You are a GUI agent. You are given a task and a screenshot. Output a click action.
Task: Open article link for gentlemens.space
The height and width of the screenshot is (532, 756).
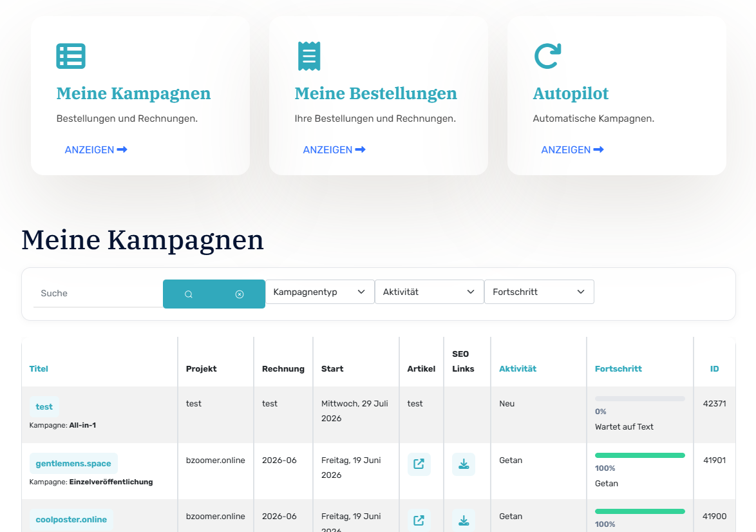[x=419, y=464]
